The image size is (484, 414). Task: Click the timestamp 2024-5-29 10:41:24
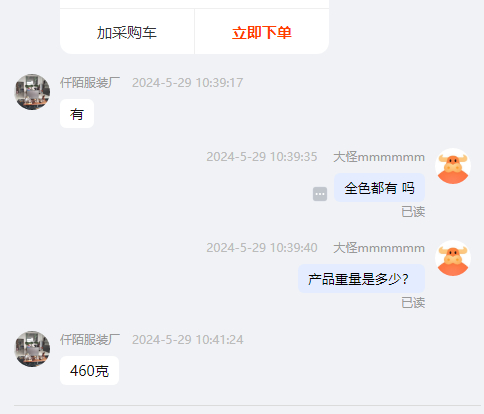[x=188, y=340]
